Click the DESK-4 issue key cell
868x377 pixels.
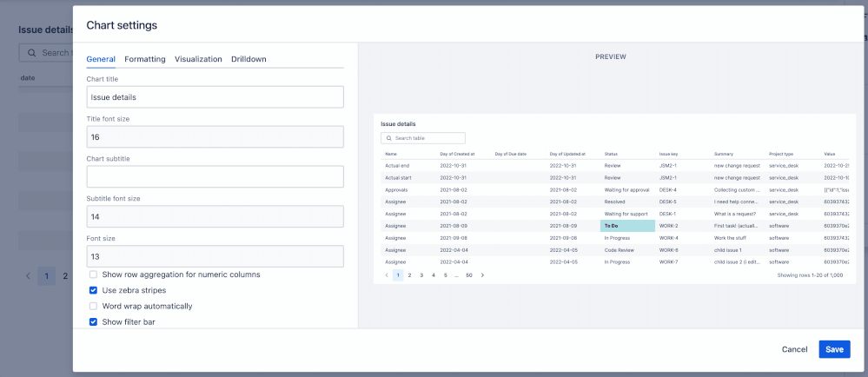coord(667,190)
